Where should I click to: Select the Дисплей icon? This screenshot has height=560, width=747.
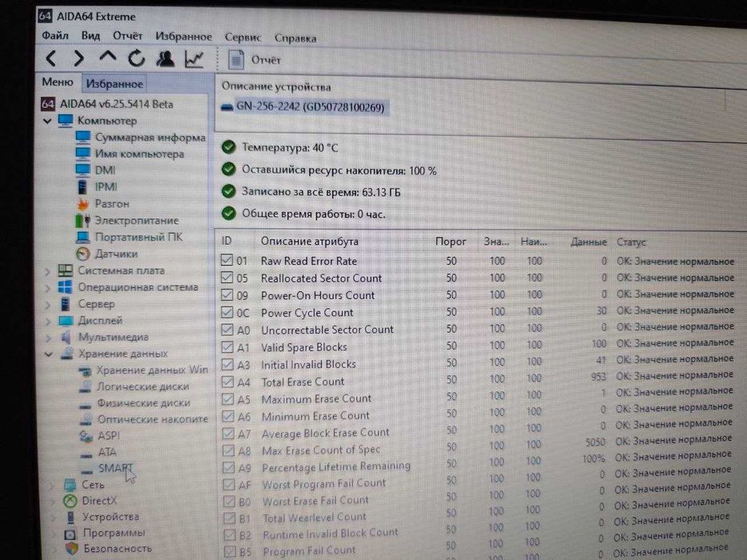click(66, 321)
